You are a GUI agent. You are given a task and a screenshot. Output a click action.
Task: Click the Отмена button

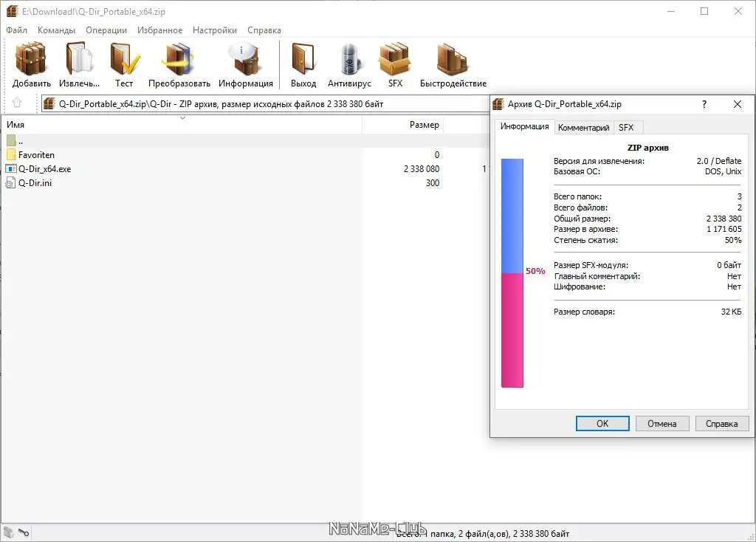662,423
